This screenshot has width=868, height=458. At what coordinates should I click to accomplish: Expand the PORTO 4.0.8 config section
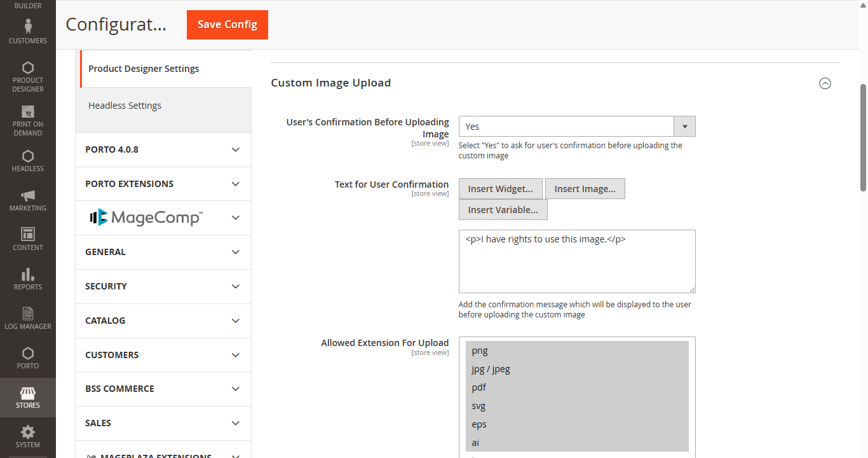tap(163, 149)
